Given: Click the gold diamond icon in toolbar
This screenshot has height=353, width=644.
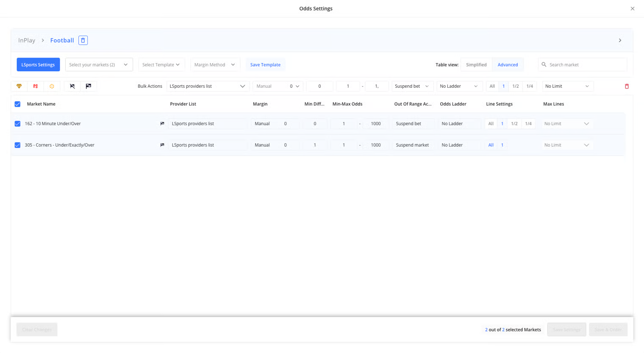Looking at the screenshot, I should [x=19, y=86].
